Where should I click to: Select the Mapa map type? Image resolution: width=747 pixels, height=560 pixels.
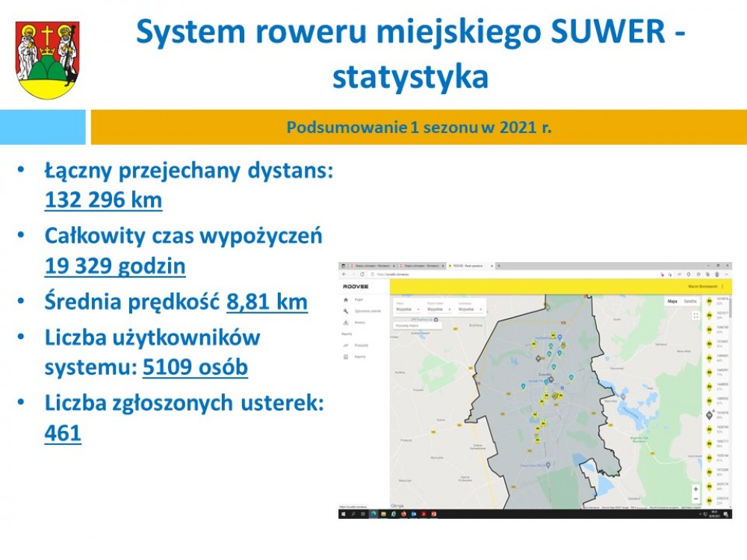(x=672, y=301)
